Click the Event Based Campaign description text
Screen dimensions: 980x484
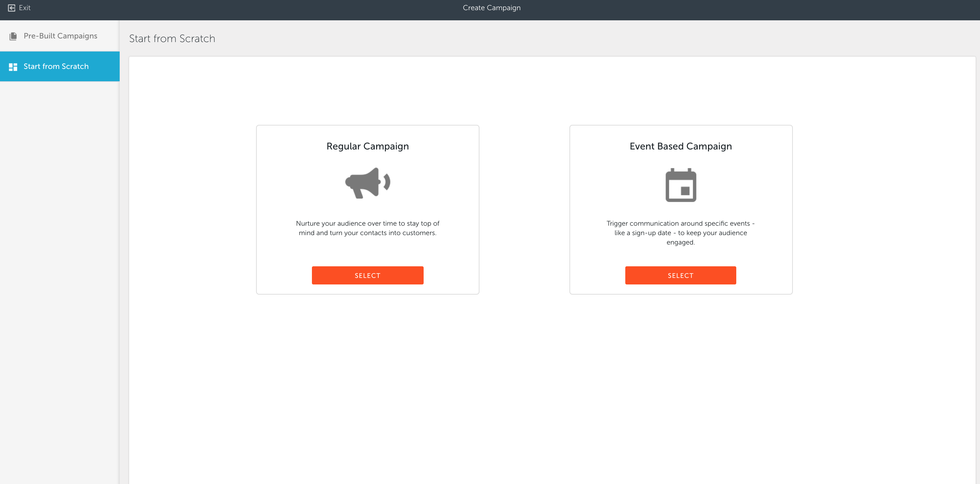(x=681, y=233)
